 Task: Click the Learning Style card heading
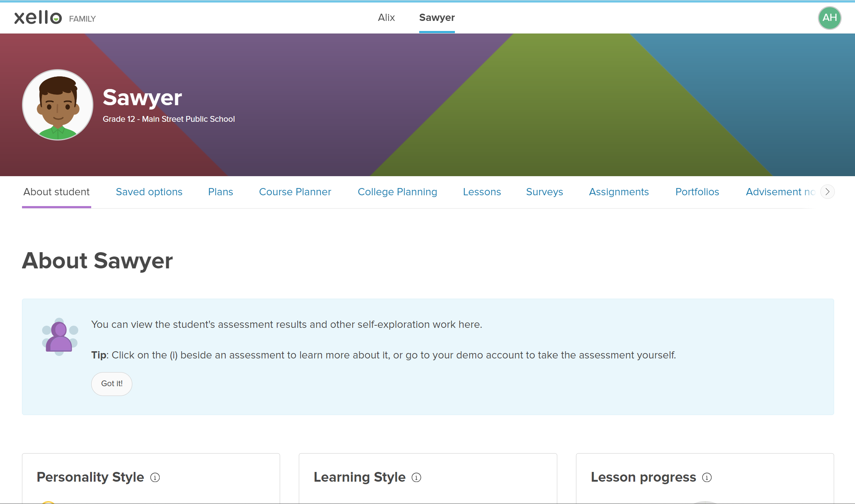coord(360,477)
